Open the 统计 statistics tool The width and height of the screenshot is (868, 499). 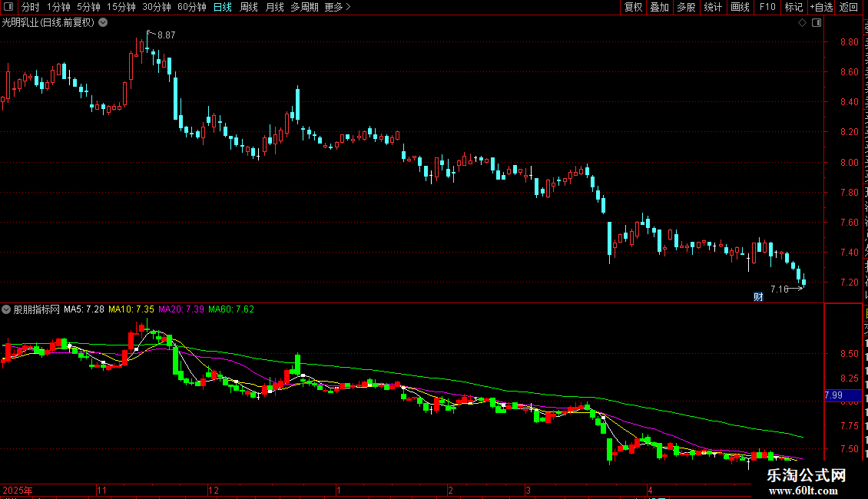(713, 7)
